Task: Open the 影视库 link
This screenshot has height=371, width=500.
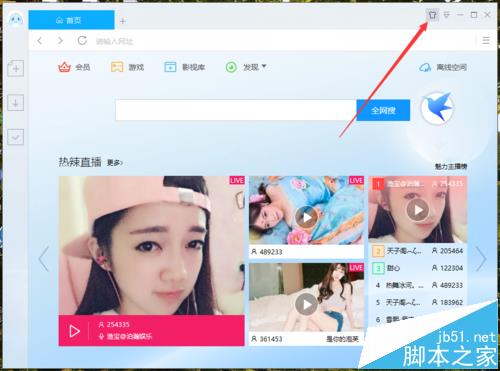Action: pos(193,67)
